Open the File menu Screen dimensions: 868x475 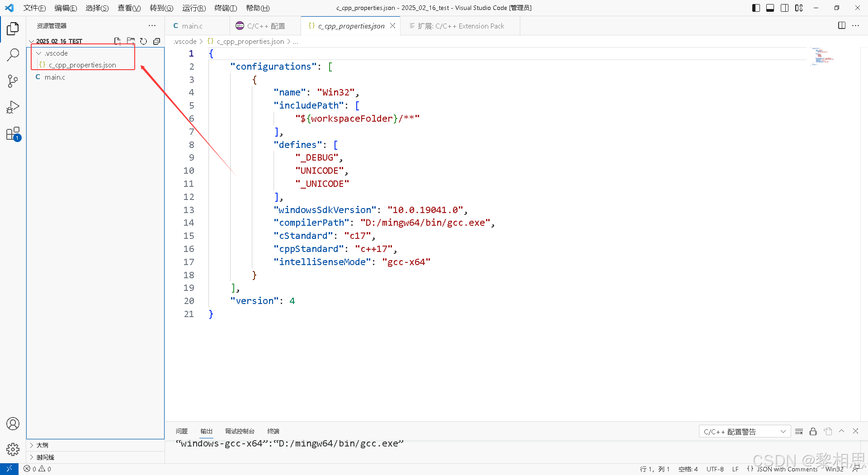(x=34, y=8)
